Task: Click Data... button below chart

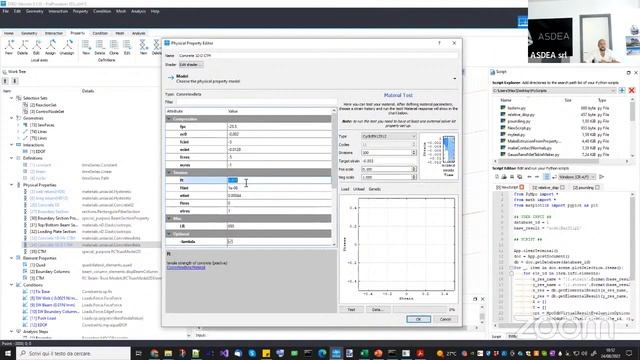Action: click(x=378, y=310)
